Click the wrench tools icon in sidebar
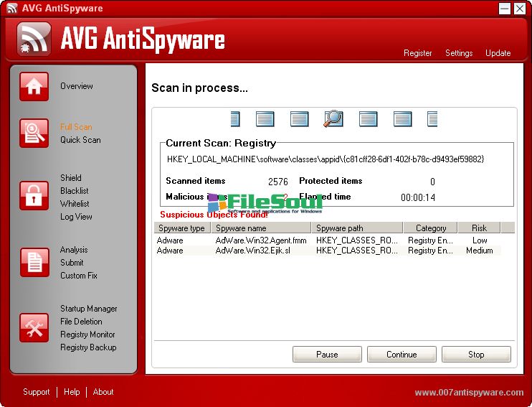This screenshot has width=532, height=407. pyautogui.click(x=34, y=327)
